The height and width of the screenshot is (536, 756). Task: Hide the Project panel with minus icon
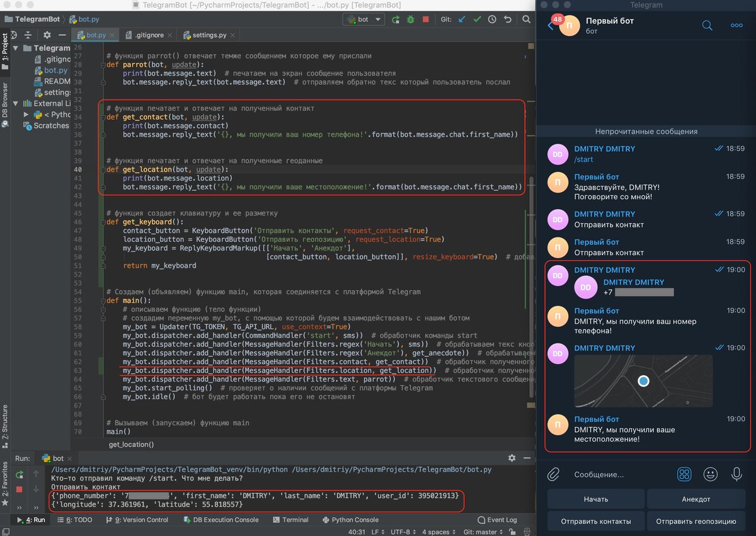62,35
